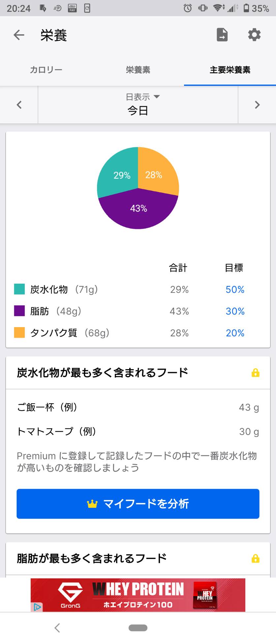The height and width of the screenshot is (644, 276).
Task: Tap the マイフードを分析 button
Action: tap(138, 504)
